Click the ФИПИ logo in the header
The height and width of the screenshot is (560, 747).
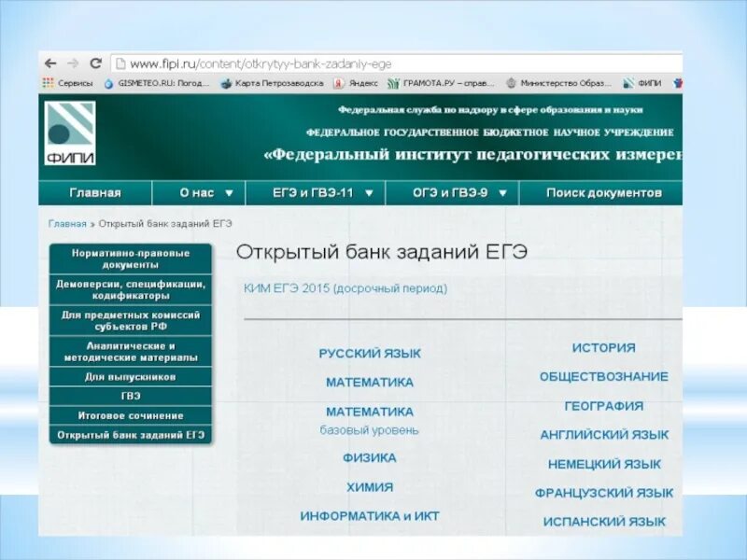coord(70,133)
